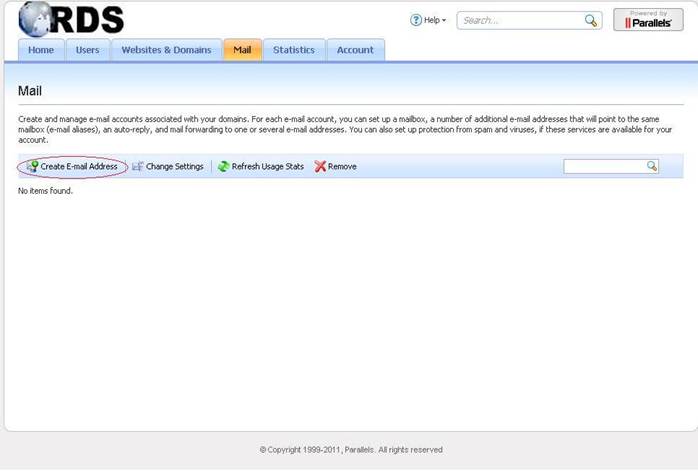Click the RDS globe logo

click(71, 19)
